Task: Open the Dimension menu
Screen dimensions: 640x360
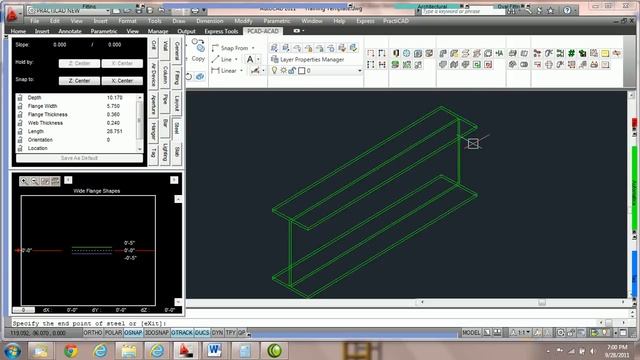Action: tap(210, 21)
